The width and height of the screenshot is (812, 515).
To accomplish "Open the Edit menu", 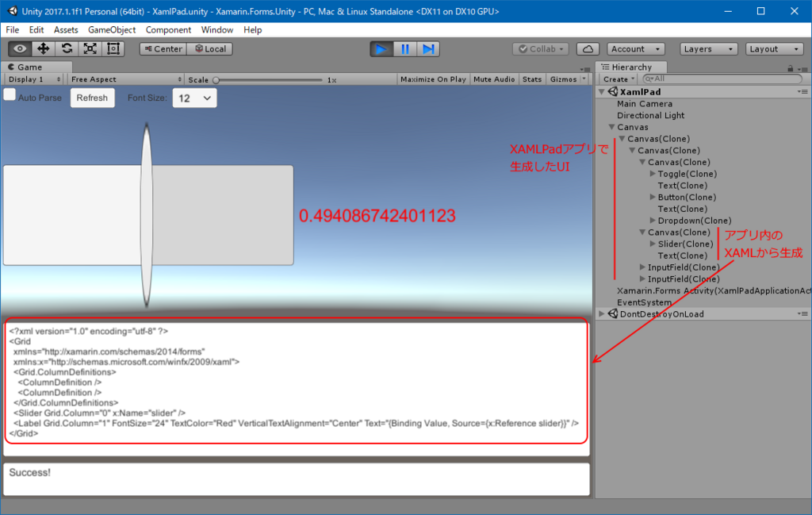I will click(36, 30).
